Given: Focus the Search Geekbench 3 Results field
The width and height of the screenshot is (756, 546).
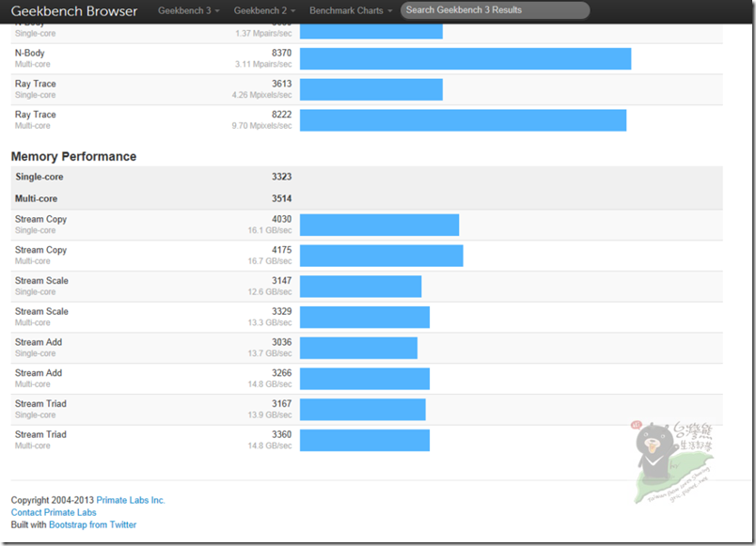Looking at the screenshot, I should click(495, 10).
